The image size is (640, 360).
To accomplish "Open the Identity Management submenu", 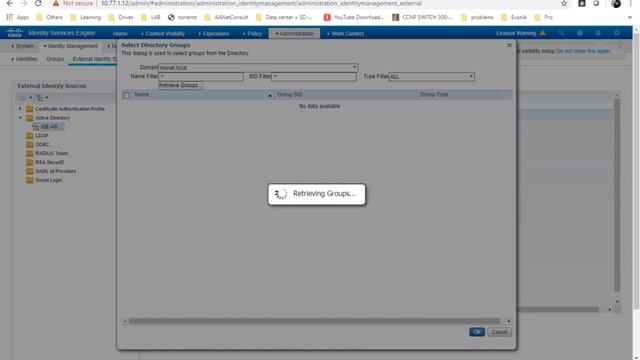I will pos(71,46).
